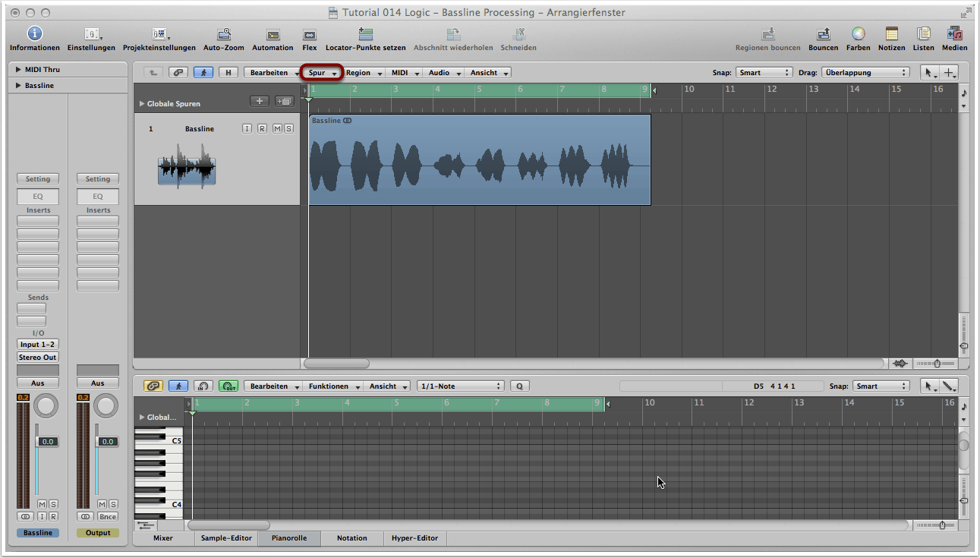Viewport: 980px width, 558px height.
Task: Enable record on Bassline track header
Action: point(262,129)
